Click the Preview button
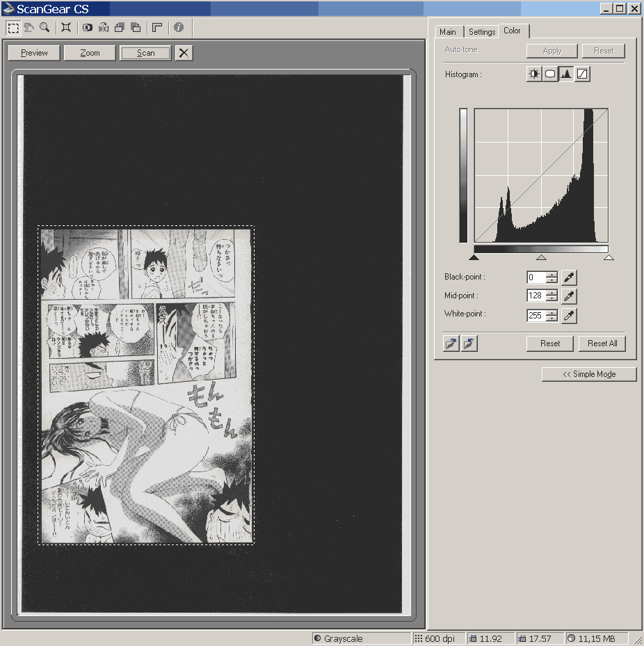Viewport: 644px width, 646px height. click(34, 53)
